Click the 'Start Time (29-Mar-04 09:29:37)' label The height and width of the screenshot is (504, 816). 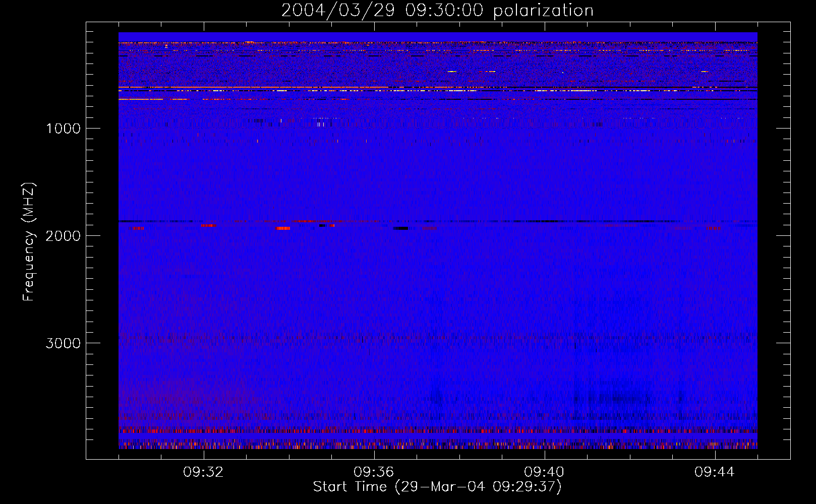[x=437, y=487]
